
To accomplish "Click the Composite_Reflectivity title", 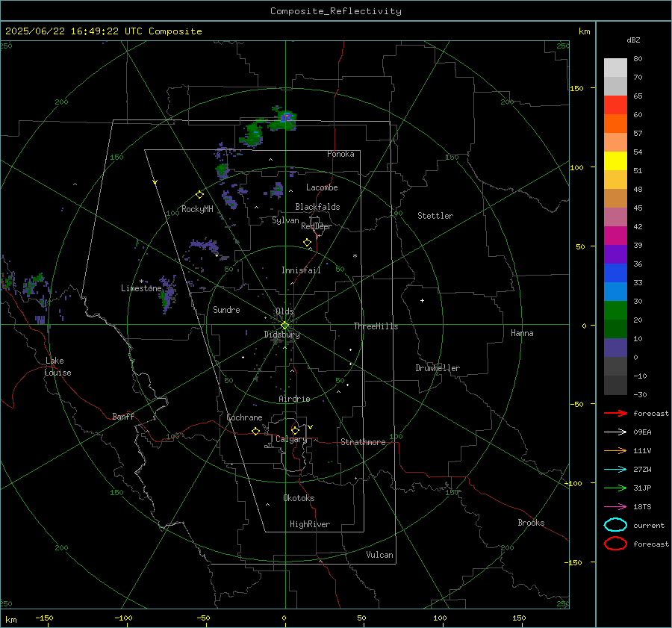I will pyautogui.click(x=336, y=11).
